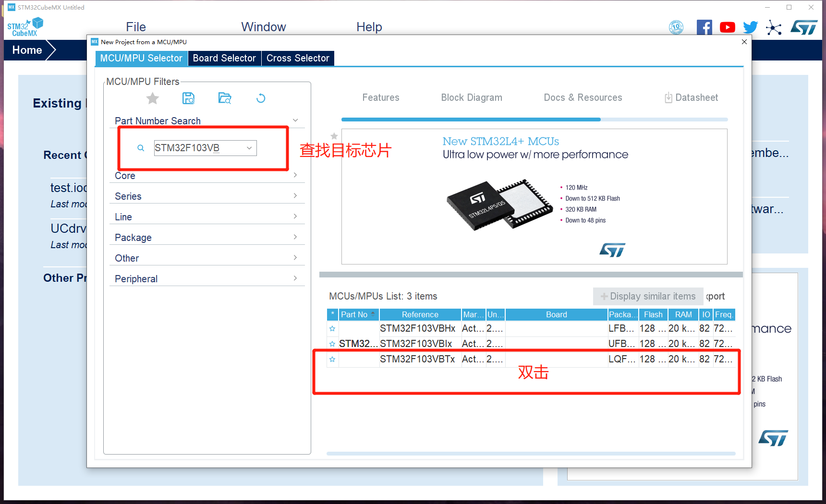Expand the Core filter section
Image resolution: width=826 pixels, height=504 pixels.
click(295, 175)
